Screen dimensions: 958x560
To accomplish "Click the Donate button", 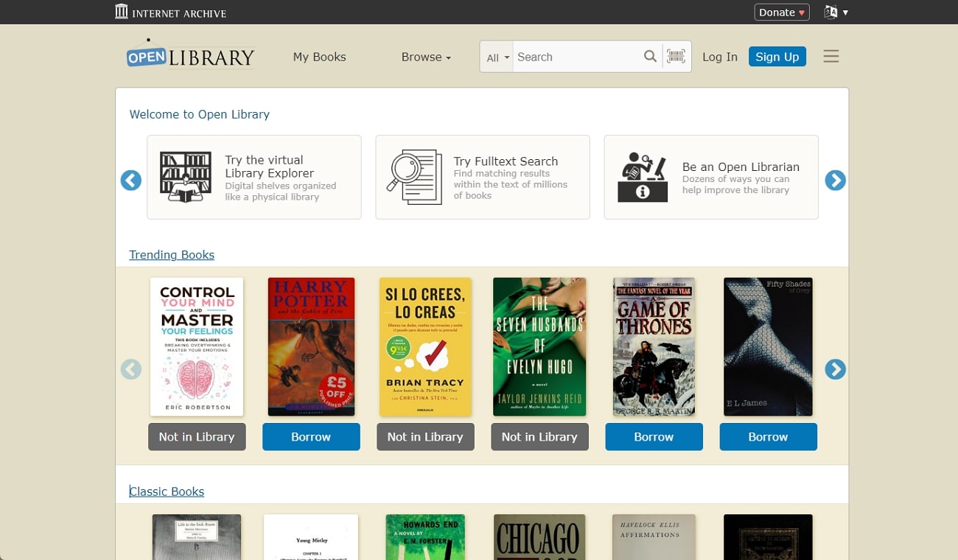I will tap(782, 12).
